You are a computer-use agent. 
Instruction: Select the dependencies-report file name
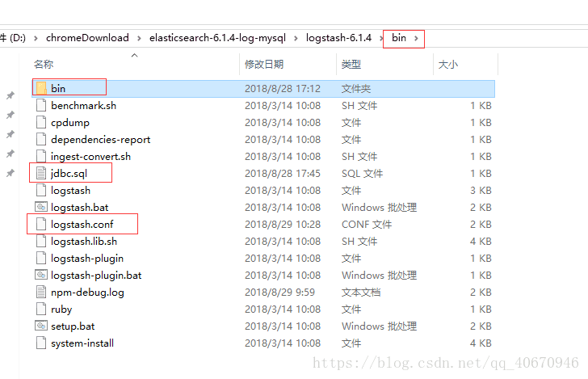pos(100,140)
